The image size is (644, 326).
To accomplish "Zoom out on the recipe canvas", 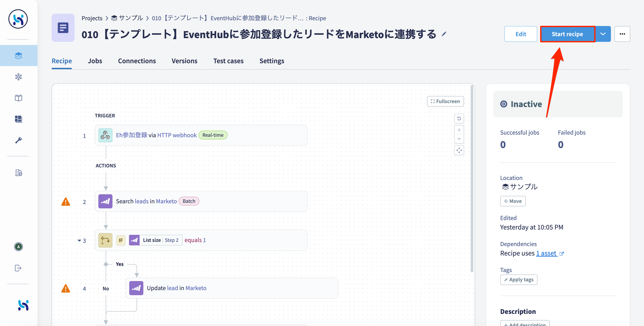I will click(x=459, y=139).
